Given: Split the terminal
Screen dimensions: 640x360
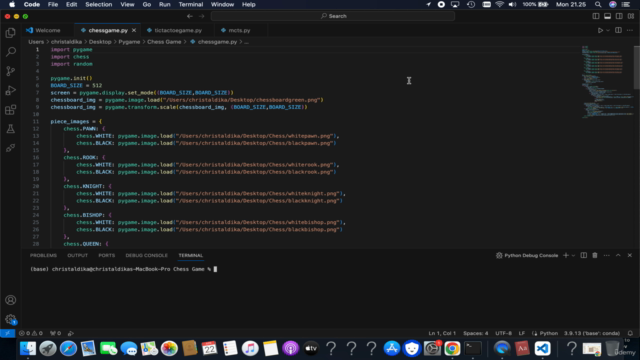Looking at the screenshot, I should tap(584, 256).
